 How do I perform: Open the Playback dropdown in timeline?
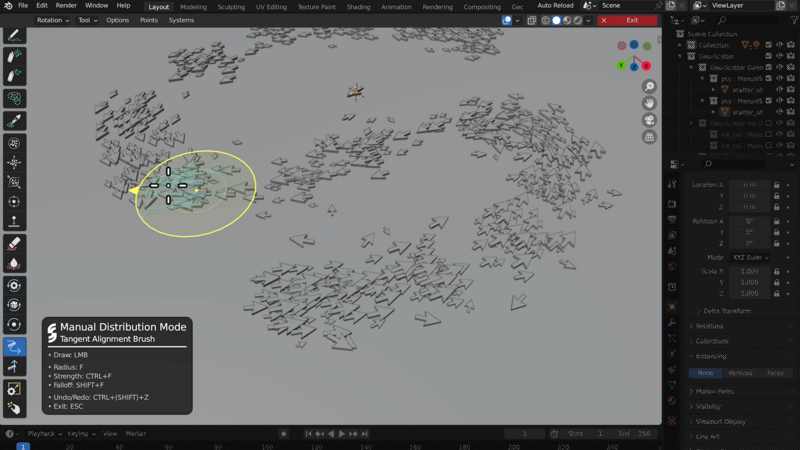[x=44, y=434]
